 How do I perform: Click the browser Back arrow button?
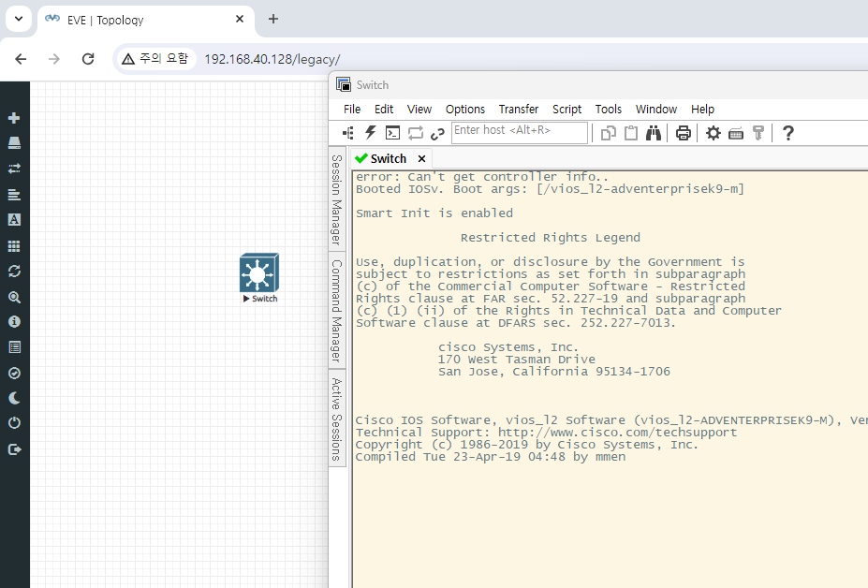(21, 59)
